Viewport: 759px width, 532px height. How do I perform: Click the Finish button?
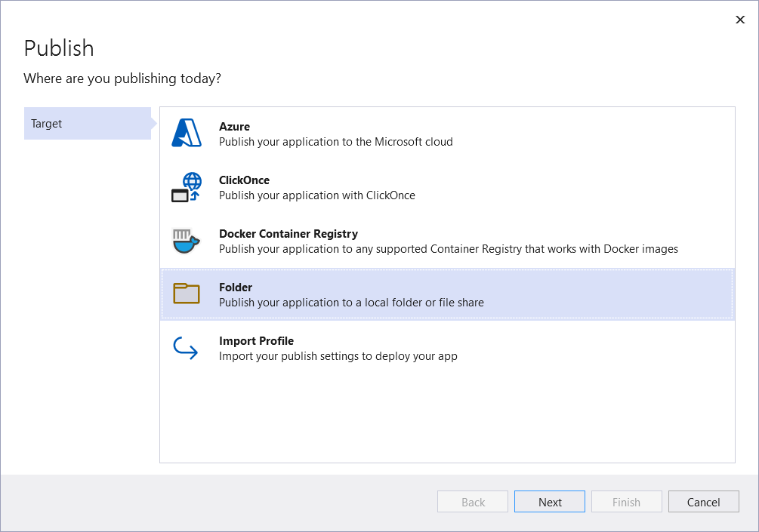(x=626, y=502)
